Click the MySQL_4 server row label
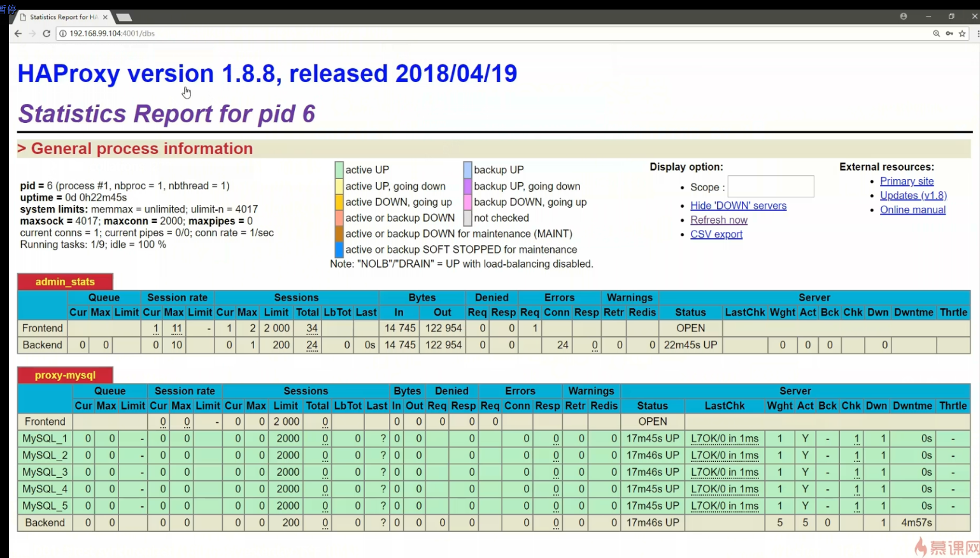 coord(45,489)
